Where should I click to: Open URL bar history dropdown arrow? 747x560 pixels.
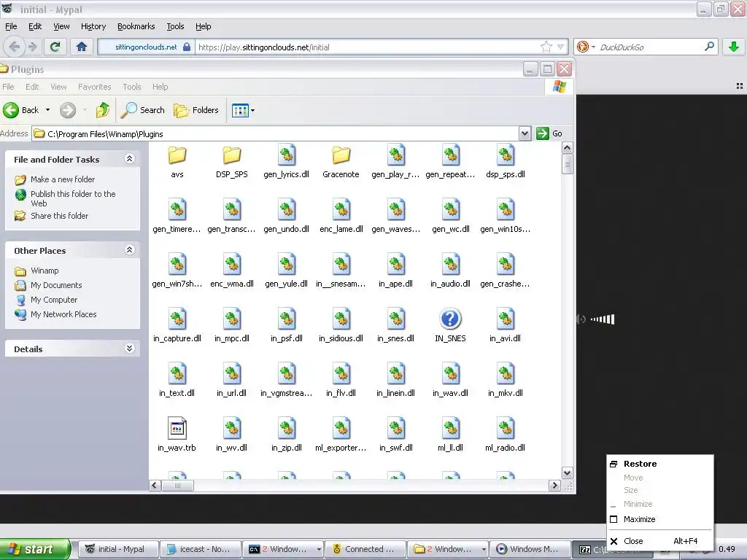coord(561,47)
